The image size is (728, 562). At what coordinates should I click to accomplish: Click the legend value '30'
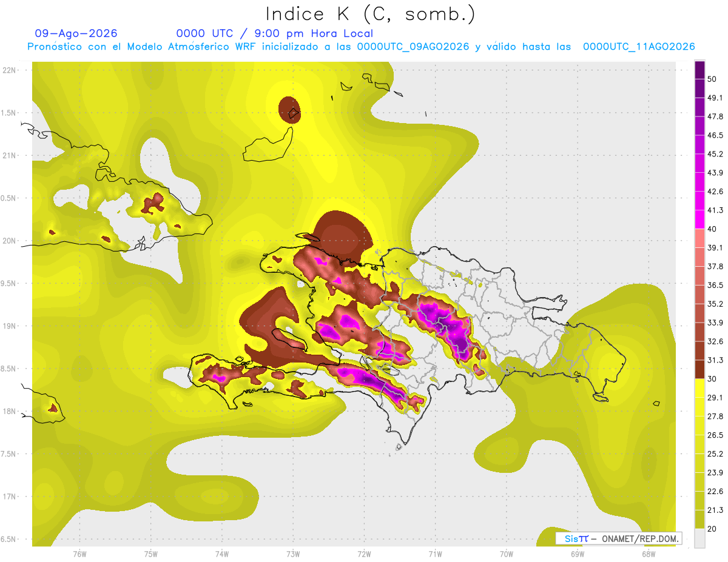(x=713, y=379)
